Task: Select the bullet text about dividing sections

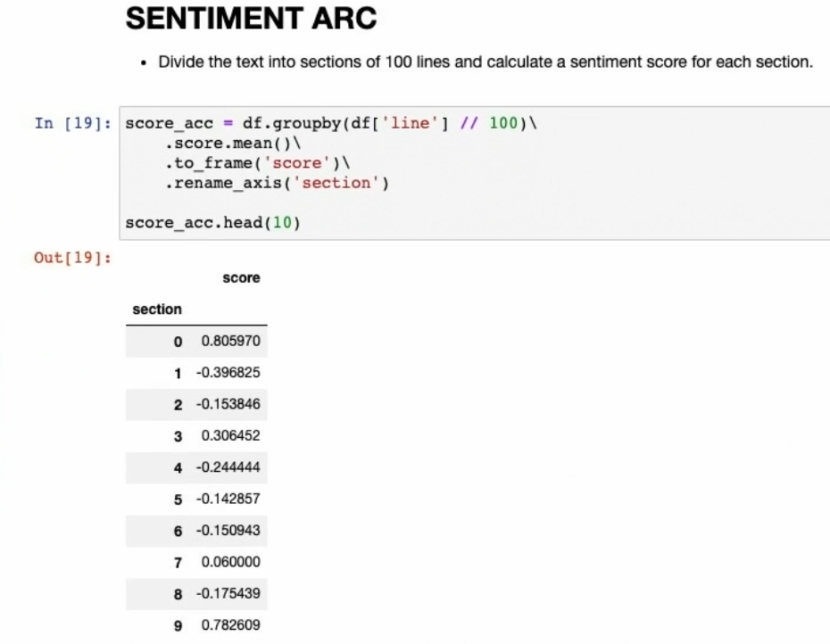Action: tap(486, 63)
